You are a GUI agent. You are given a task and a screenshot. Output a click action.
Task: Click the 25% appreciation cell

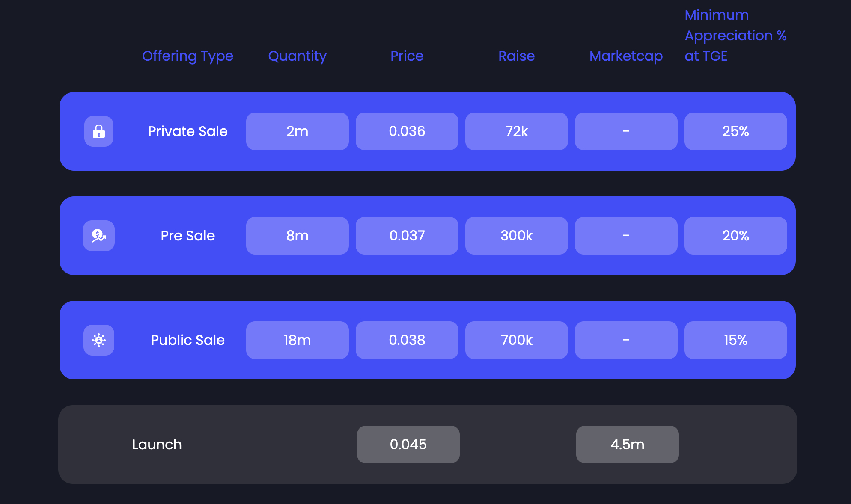[x=735, y=131]
